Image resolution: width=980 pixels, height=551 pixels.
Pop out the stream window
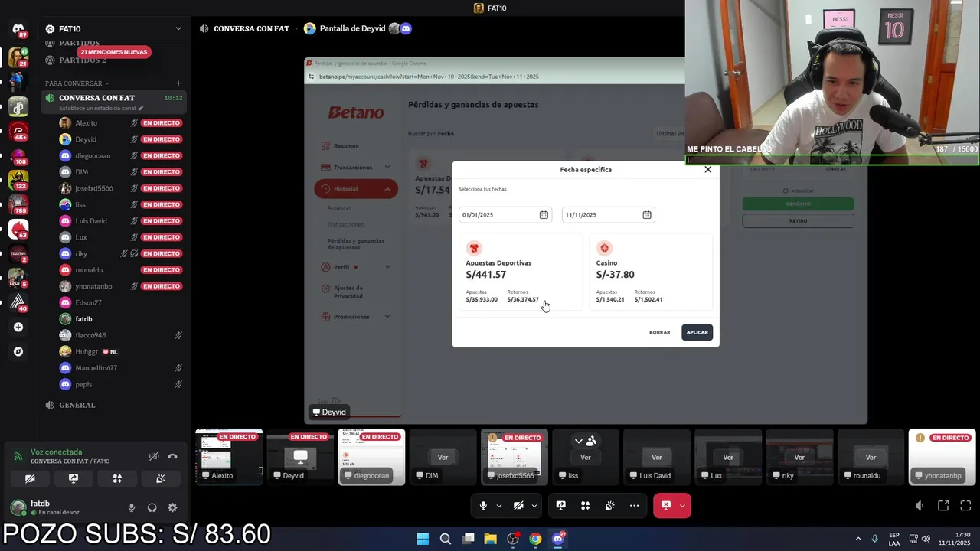click(x=943, y=506)
